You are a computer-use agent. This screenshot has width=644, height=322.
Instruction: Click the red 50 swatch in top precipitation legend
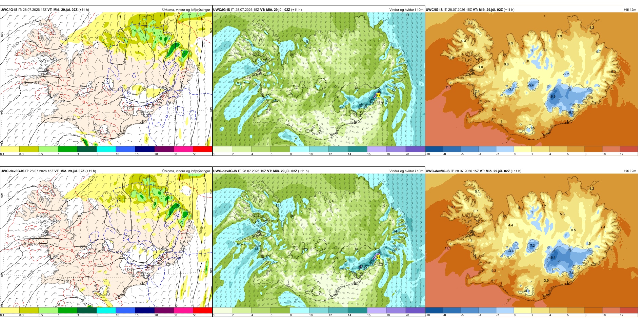[202, 149]
